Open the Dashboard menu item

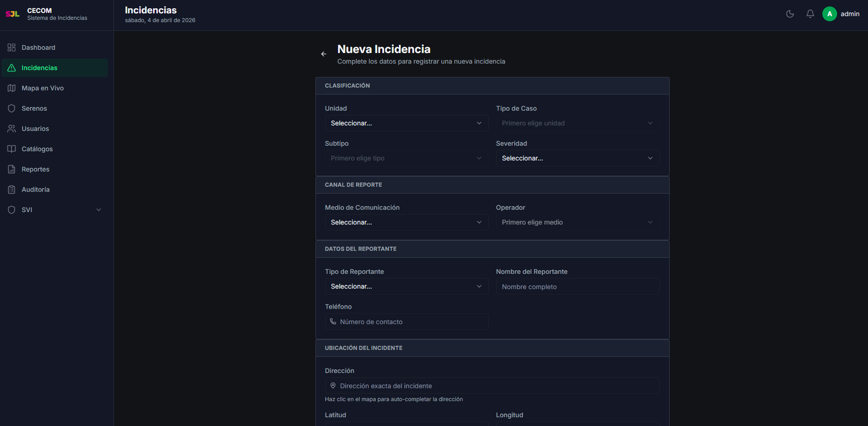55,47
